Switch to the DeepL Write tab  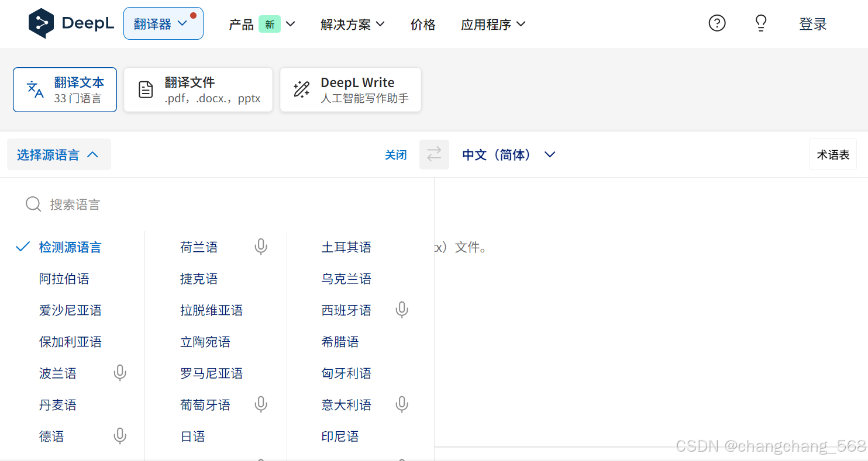pos(350,89)
